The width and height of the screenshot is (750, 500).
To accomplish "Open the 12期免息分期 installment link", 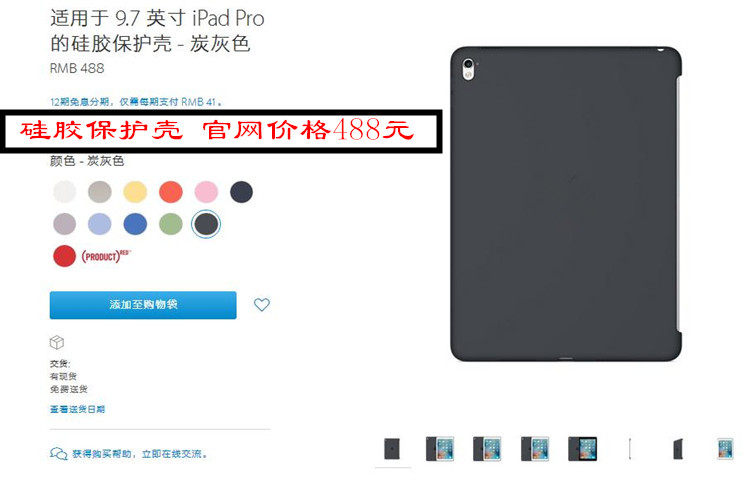I will [x=136, y=102].
